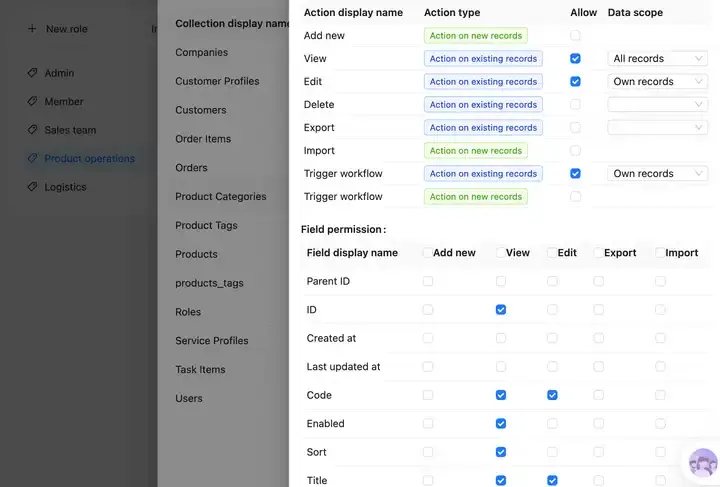Expand Trigger workflow data scope dropdown

tap(657, 174)
